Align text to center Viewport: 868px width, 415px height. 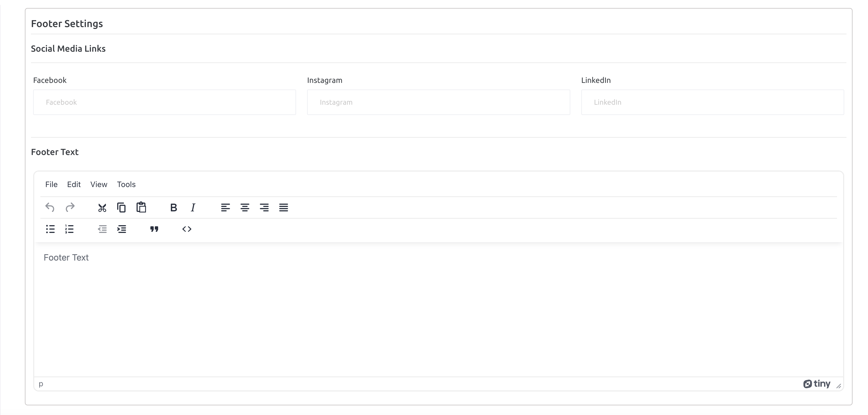click(x=245, y=207)
